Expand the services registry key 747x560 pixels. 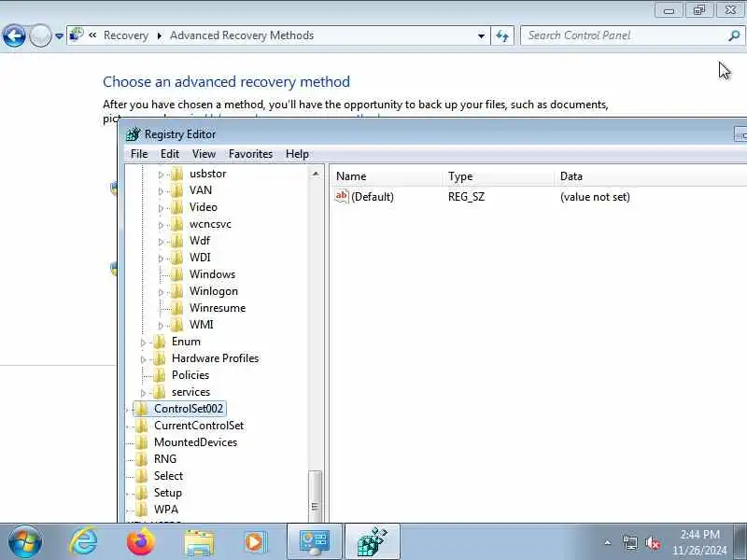(144, 393)
